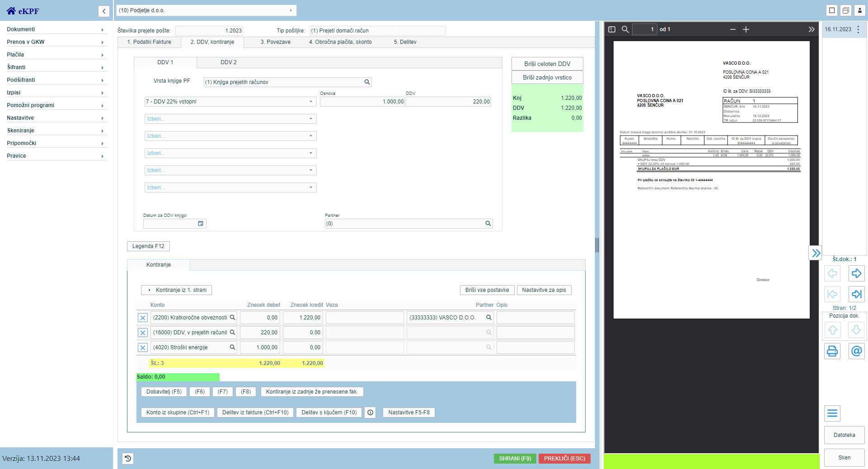Switch to 3. Povezave tab
This screenshot has height=469, width=868.
coord(276,42)
